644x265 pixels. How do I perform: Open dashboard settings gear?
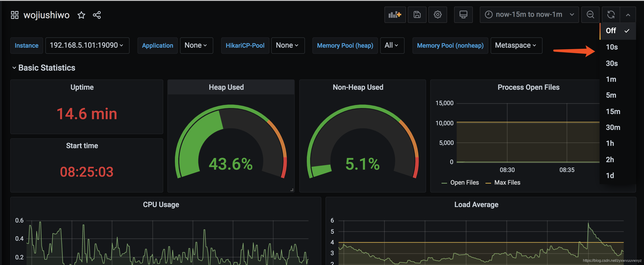click(438, 15)
